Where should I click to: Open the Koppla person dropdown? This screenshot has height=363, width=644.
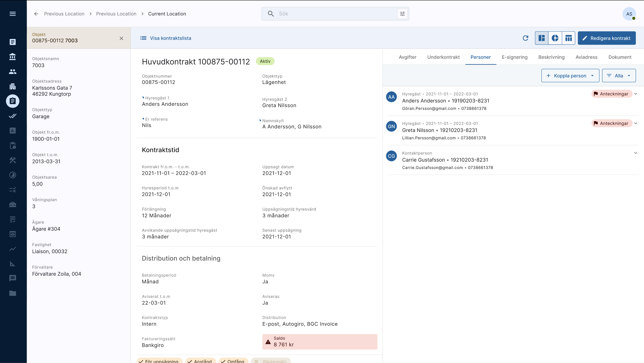click(x=570, y=76)
